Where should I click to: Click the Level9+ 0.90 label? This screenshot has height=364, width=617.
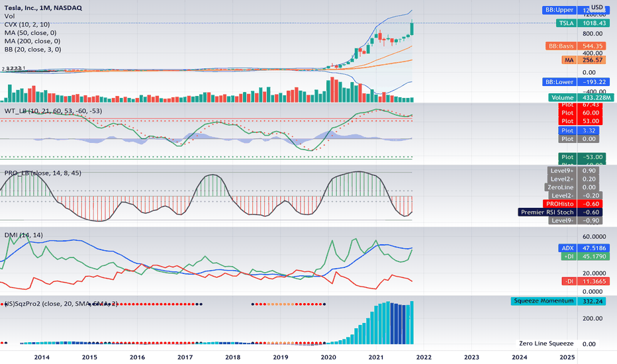tap(573, 171)
